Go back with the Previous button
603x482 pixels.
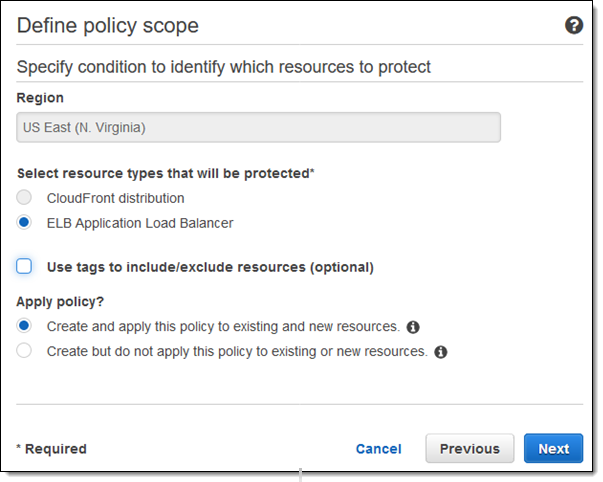pyautogui.click(x=469, y=449)
